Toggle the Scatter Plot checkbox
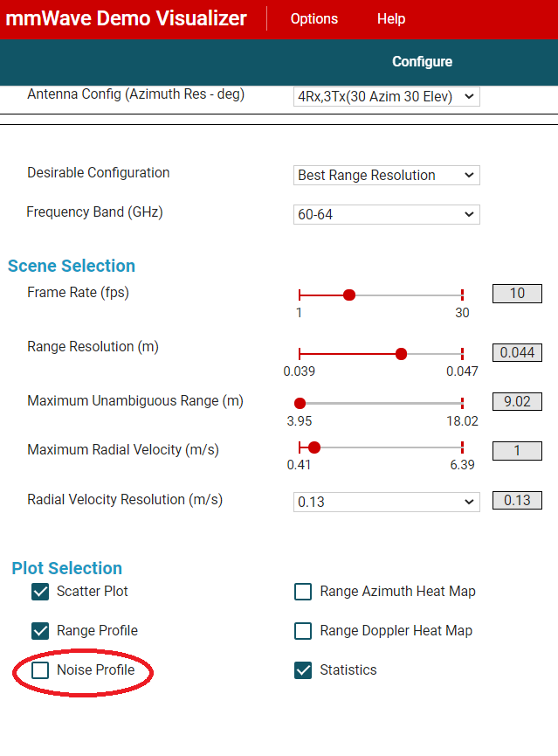The image size is (558, 756). tap(40, 592)
